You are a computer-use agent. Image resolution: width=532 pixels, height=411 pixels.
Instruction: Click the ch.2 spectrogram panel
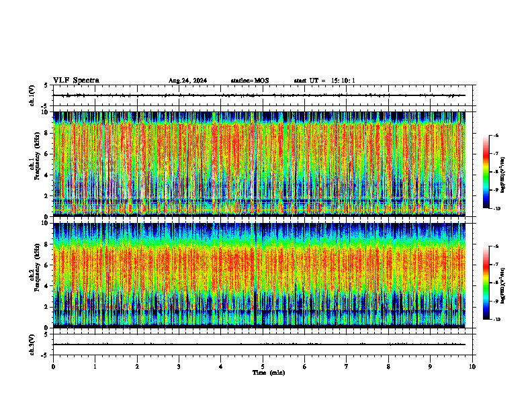[259, 275]
